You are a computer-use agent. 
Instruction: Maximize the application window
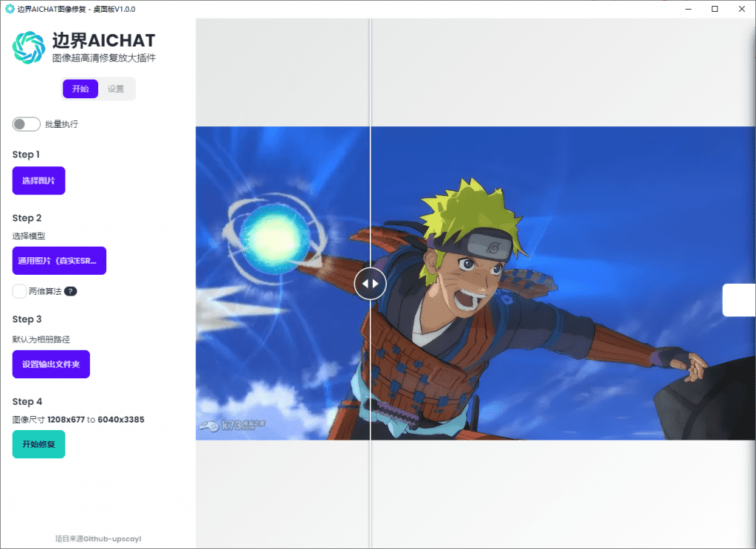[x=715, y=9]
